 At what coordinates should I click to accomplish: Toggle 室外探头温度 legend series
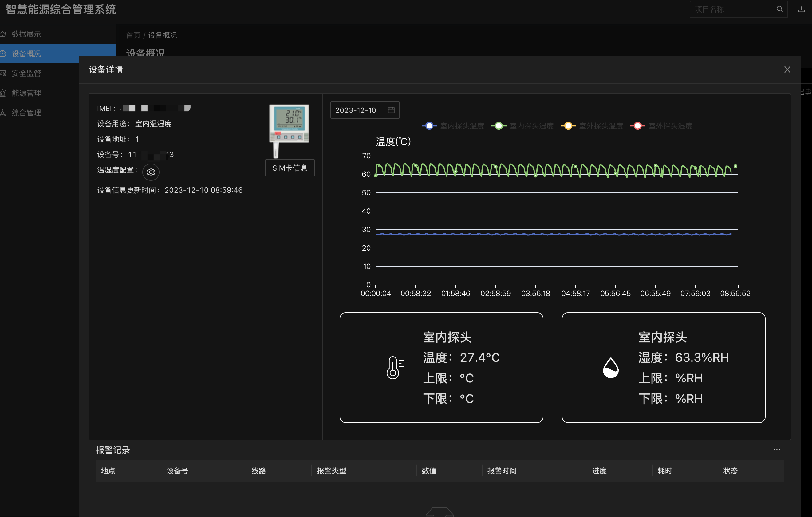(591, 126)
